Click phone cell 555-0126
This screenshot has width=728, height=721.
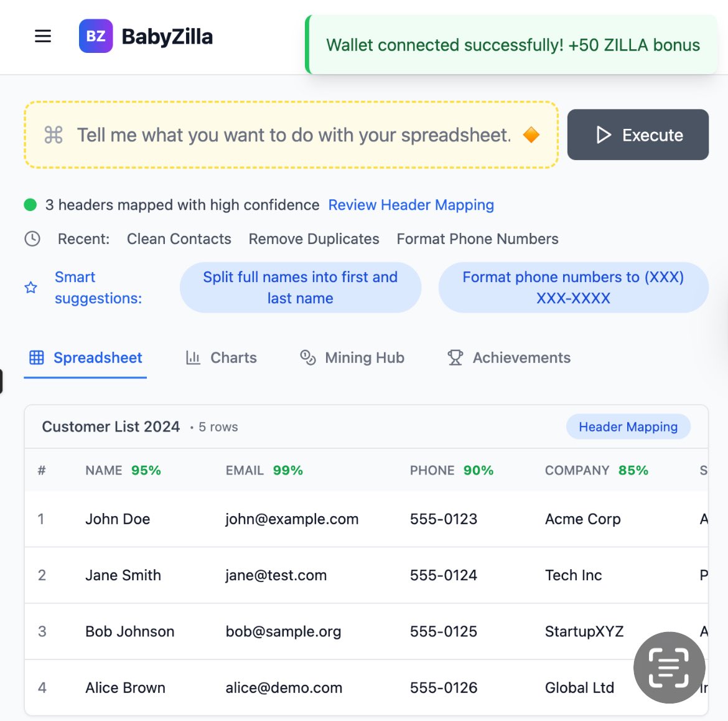pyautogui.click(x=444, y=687)
